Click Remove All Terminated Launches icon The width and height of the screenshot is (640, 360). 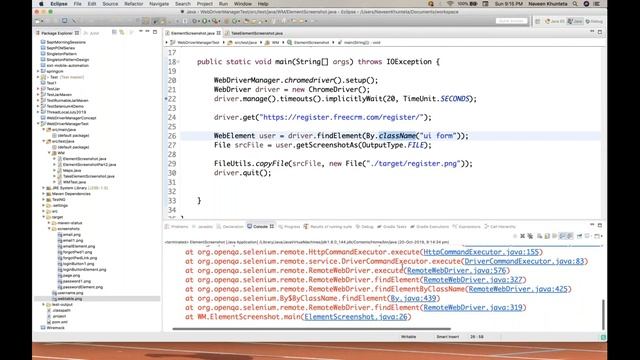point(530,236)
